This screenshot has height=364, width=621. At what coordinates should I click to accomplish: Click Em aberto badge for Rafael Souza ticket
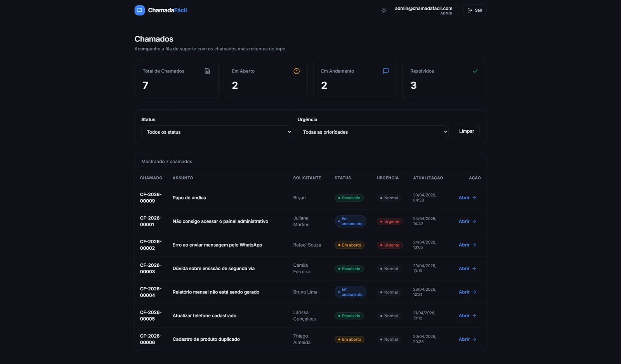coord(350,245)
